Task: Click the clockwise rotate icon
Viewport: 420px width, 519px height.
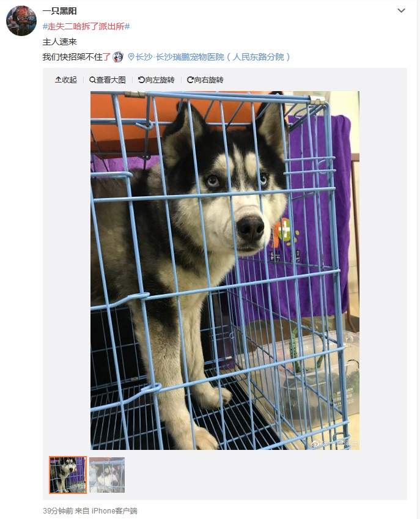Action: (190, 79)
